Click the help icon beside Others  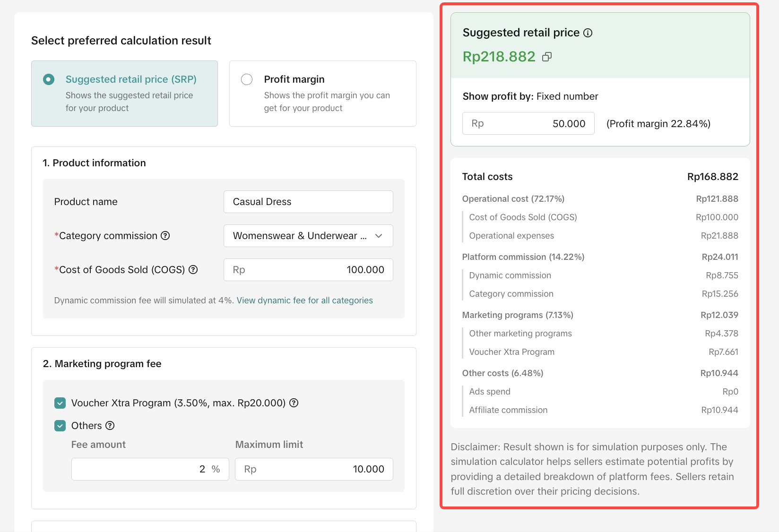click(110, 426)
